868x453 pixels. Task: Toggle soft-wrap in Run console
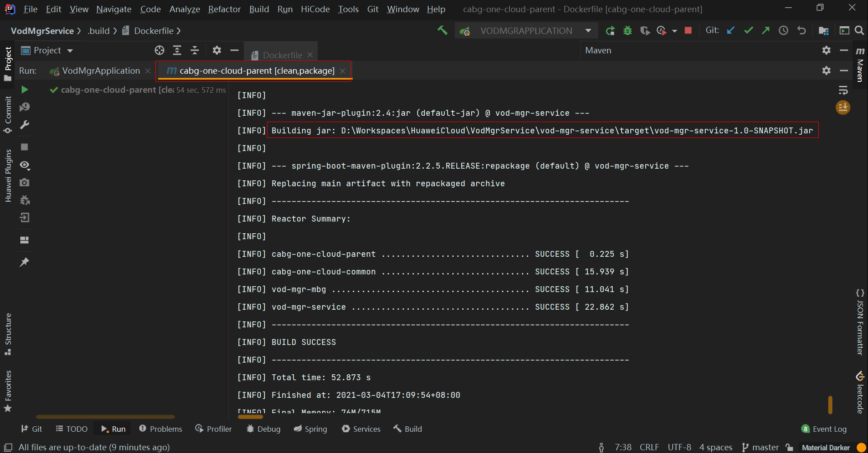click(843, 90)
